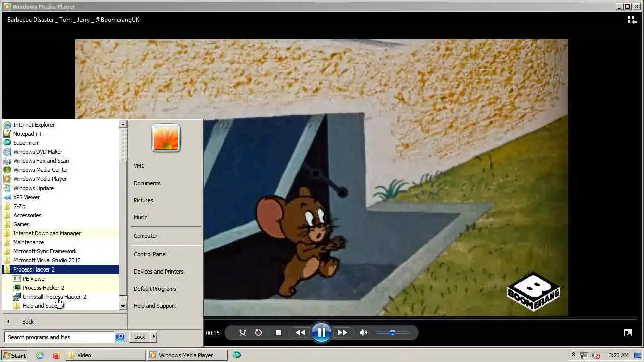Launch XPS Viewer

pos(61,197)
